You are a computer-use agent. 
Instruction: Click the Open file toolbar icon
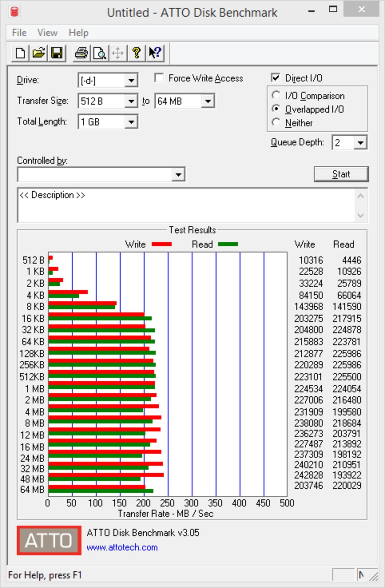(38, 53)
